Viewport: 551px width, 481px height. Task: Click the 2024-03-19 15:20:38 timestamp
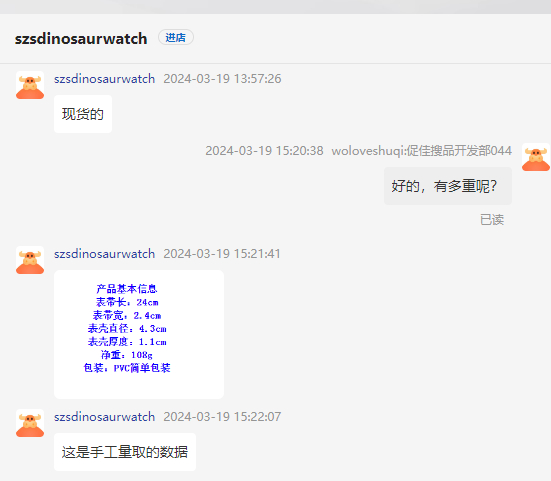tap(264, 151)
